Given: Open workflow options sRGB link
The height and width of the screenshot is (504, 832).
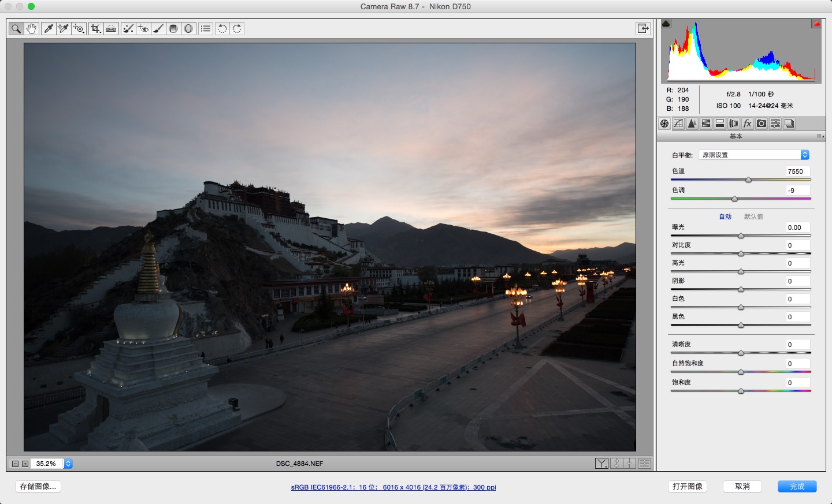Looking at the screenshot, I should click(x=393, y=487).
